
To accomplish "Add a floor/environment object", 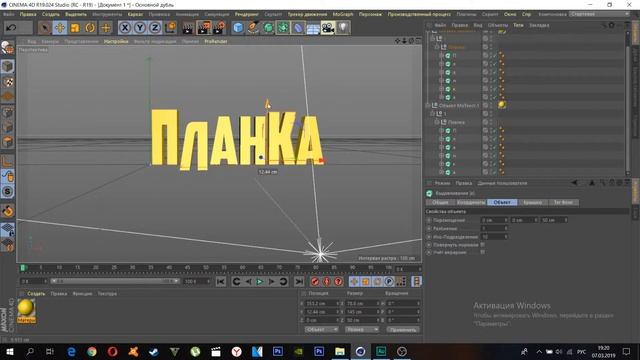I will click(313, 28).
